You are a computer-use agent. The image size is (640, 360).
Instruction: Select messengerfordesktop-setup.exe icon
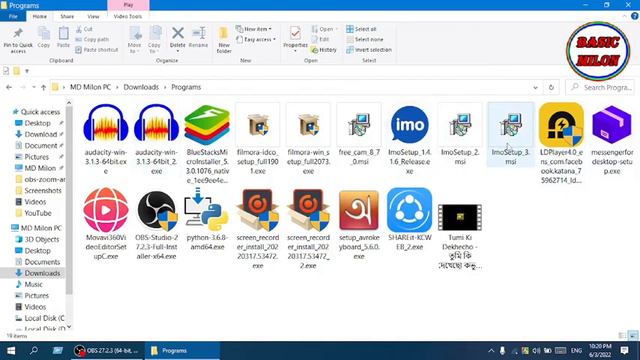(612, 124)
